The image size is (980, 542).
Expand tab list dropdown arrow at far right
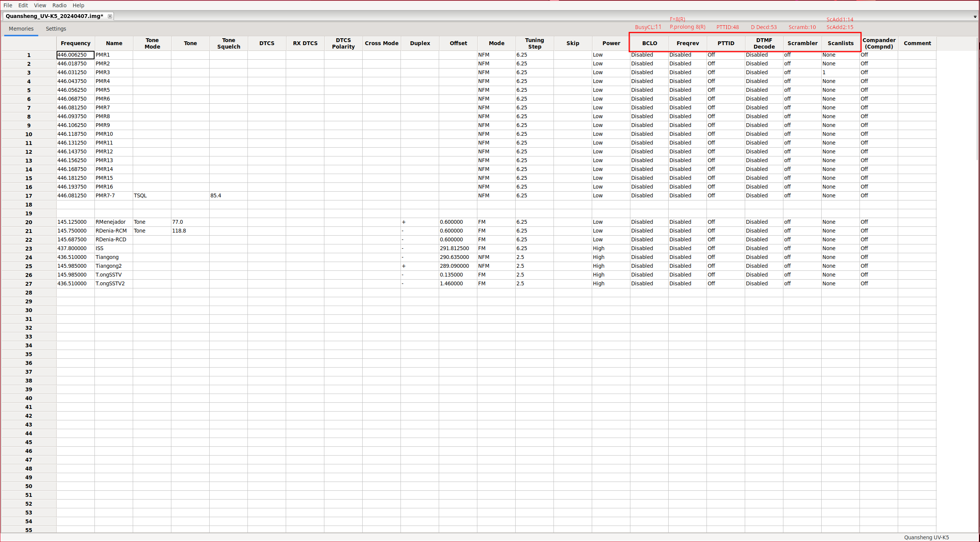click(975, 17)
